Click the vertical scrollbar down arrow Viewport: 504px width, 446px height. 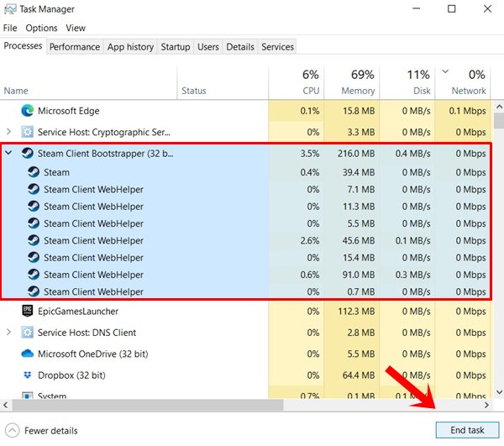pos(499,392)
